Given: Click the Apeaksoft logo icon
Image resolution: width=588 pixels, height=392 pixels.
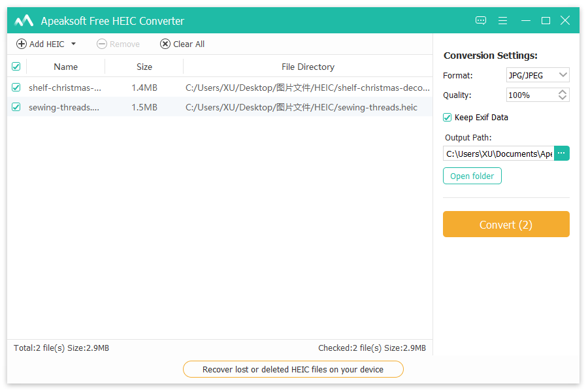Looking at the screenshot, I should pos(24,21).
